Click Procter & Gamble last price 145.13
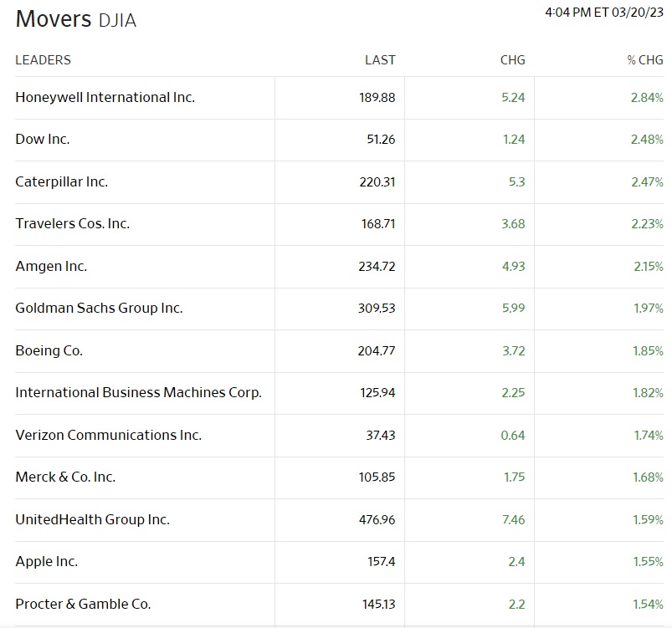672x628 pixels. coord(379,604)
